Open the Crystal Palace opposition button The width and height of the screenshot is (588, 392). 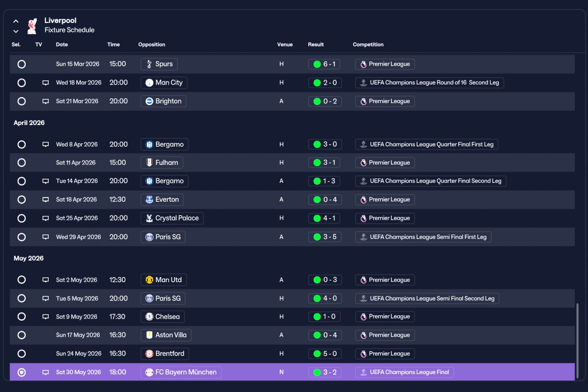[172, 218]
